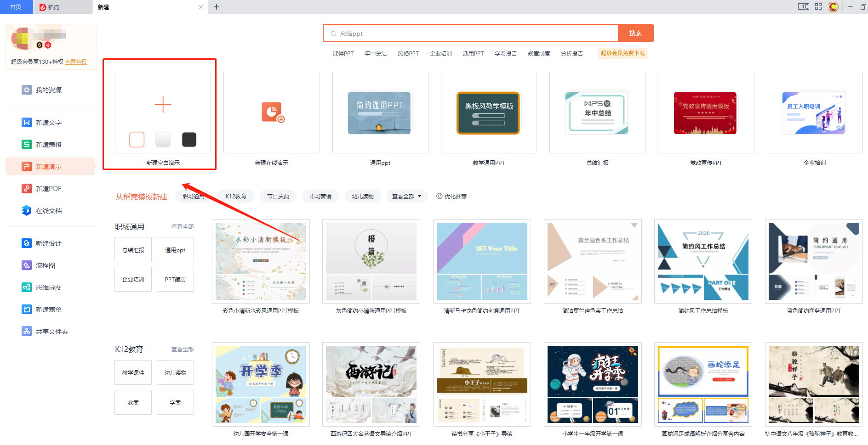
Task: Click the 分析报告 search suggestion
Action: tap(572, 53)
